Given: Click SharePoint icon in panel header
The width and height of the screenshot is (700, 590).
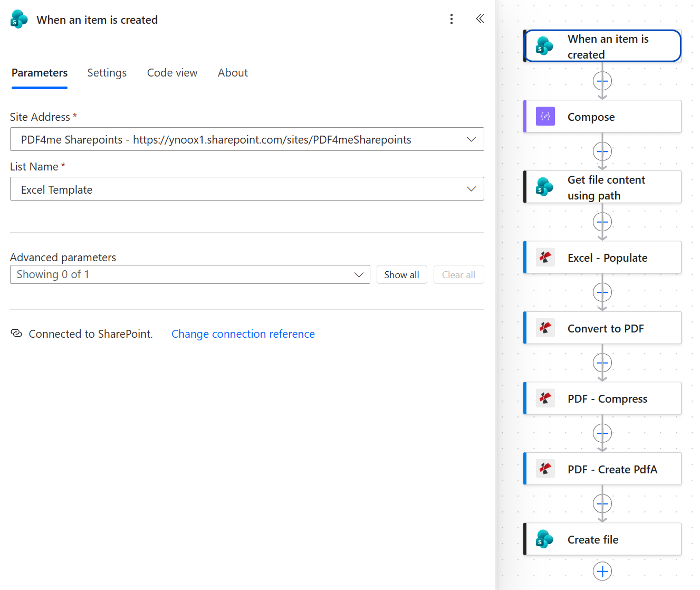Looking at the screenshot, I should [x=19, y=20].
